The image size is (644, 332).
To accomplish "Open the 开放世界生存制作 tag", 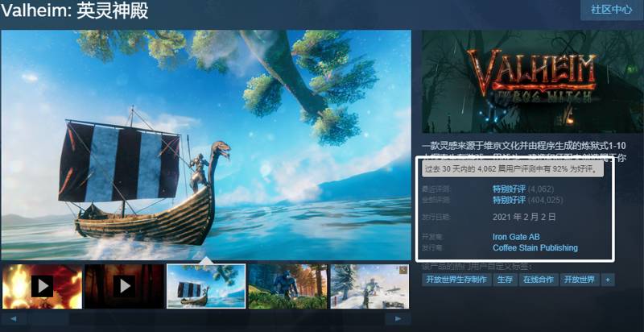I will click(456, 280).
